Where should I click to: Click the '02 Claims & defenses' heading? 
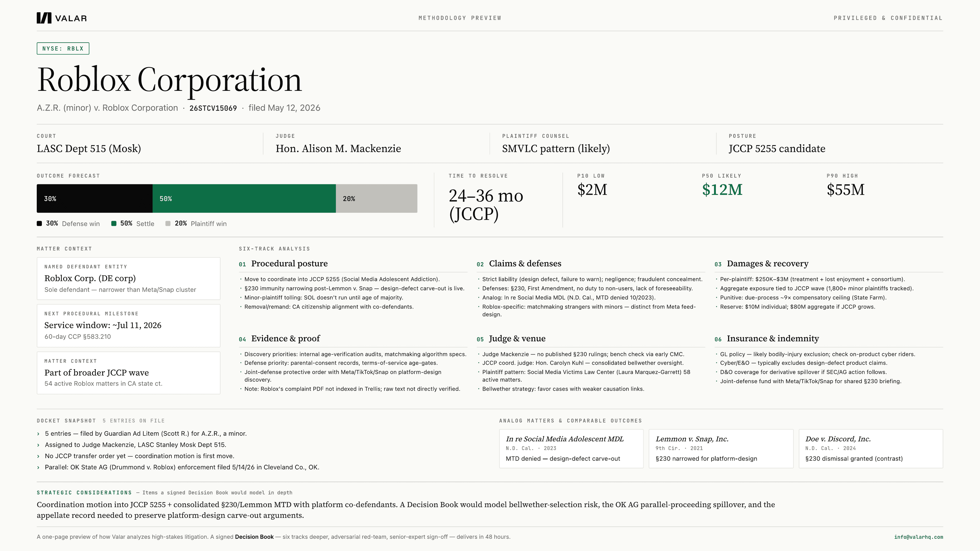click(519, 264)
